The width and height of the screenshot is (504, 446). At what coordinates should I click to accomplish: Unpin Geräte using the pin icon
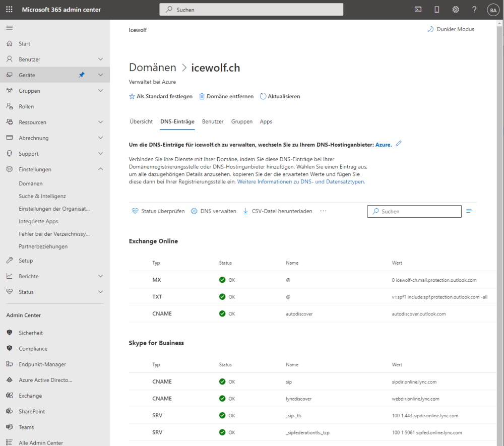coord(82,75)
